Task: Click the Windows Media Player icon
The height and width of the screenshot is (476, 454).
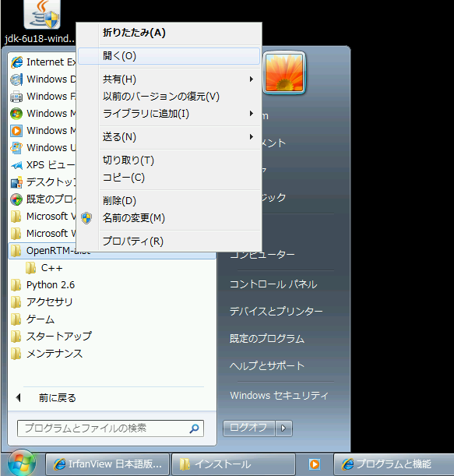Action: pos(16,131)
